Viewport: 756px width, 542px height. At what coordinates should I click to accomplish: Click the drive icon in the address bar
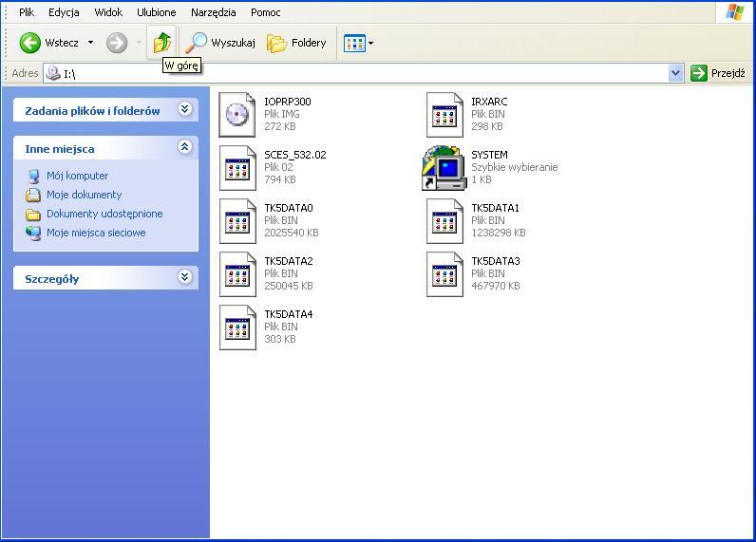pyautogui.click(x=53, y=73)
